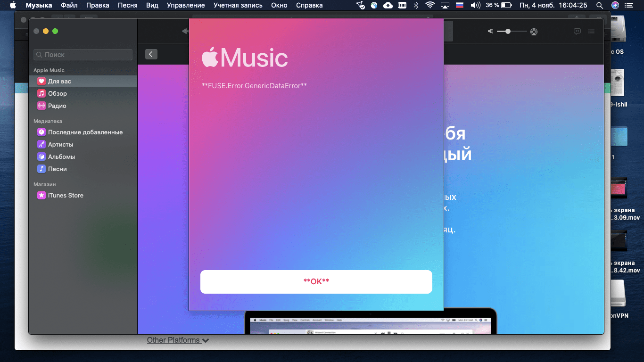The width and height of the screenshot is (644, 362).
Task: Open the Обзор section in sidebar
Action: tap(83, 93)
